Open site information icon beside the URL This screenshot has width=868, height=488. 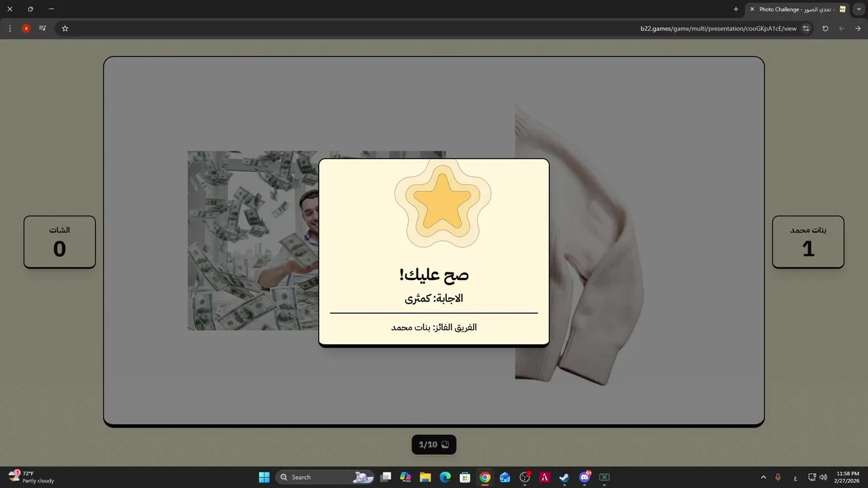806,28
